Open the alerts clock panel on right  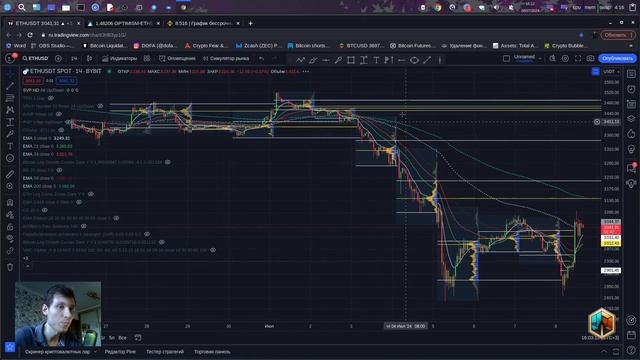[x=631, y=89]
